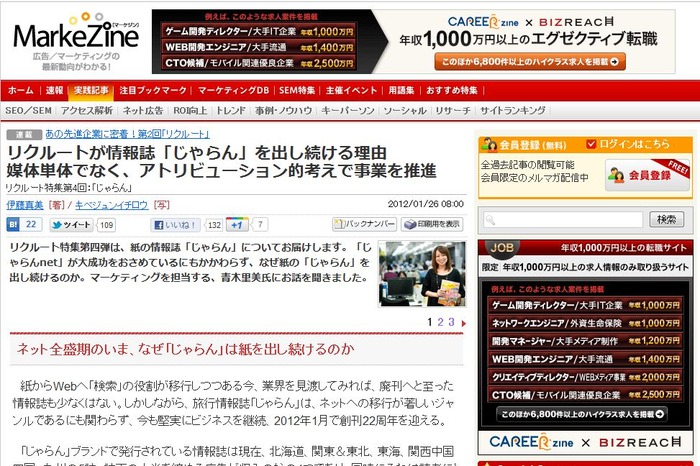Click the Google +1 button

tap(237, 225)
